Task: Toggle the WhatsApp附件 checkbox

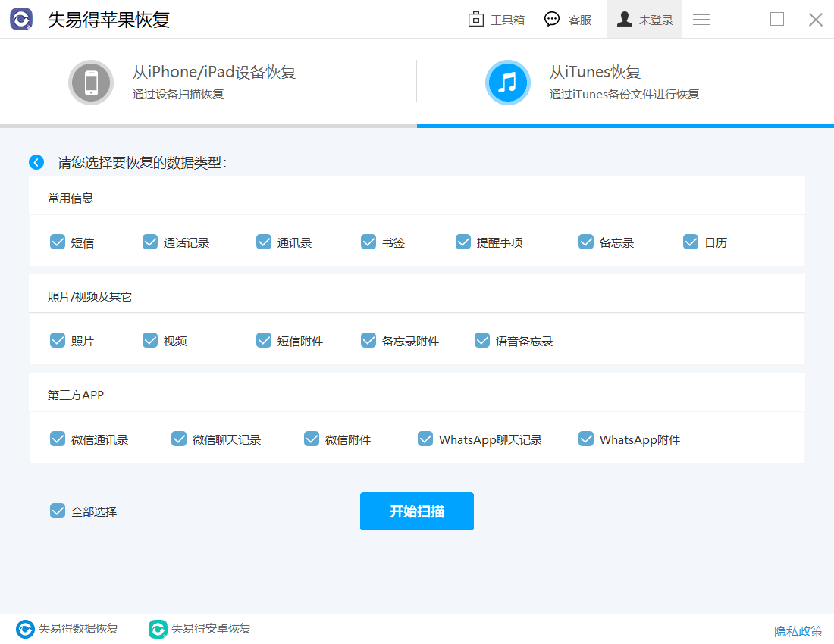Action: [x=586, y=439]
